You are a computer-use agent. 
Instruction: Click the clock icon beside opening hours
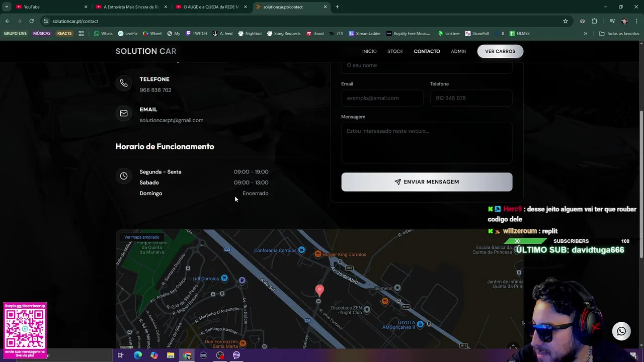tap(124, 176)
